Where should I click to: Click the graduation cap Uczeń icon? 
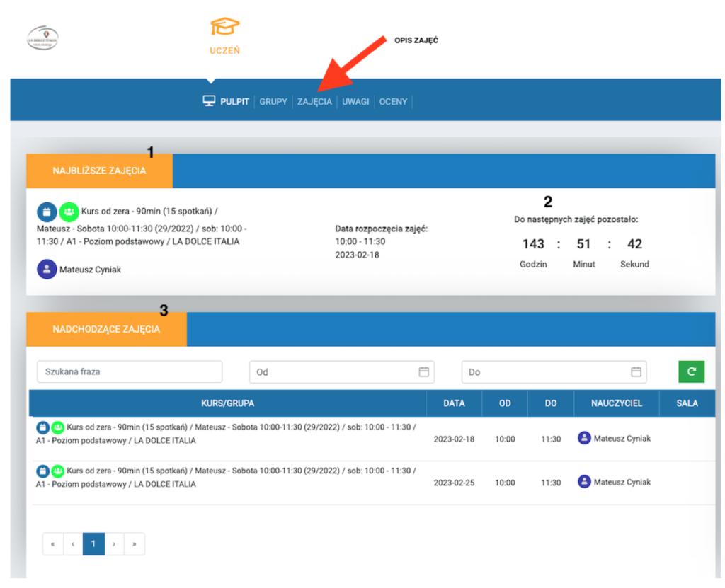(x=224, y=28)
